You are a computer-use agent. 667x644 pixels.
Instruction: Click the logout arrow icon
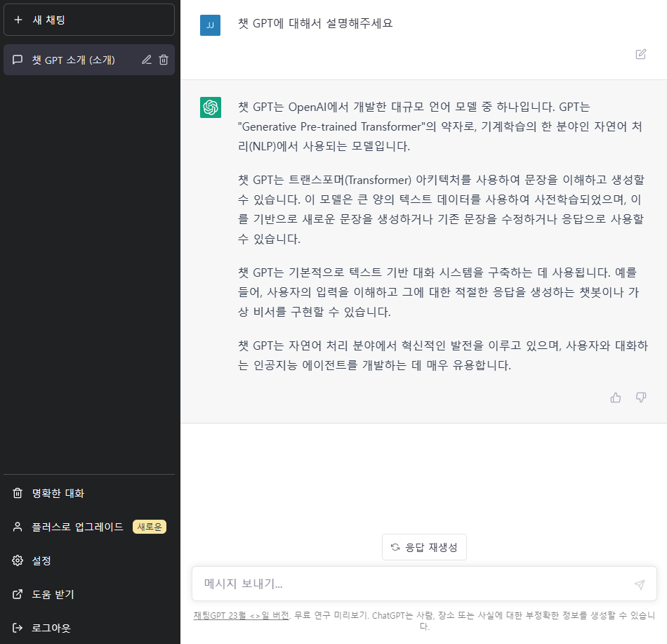(18, 628)
